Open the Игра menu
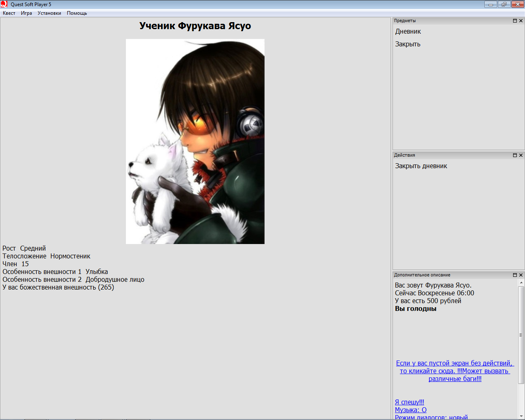Image resolution: width=525 pixels, height=420 pixels. click(26, 13)
